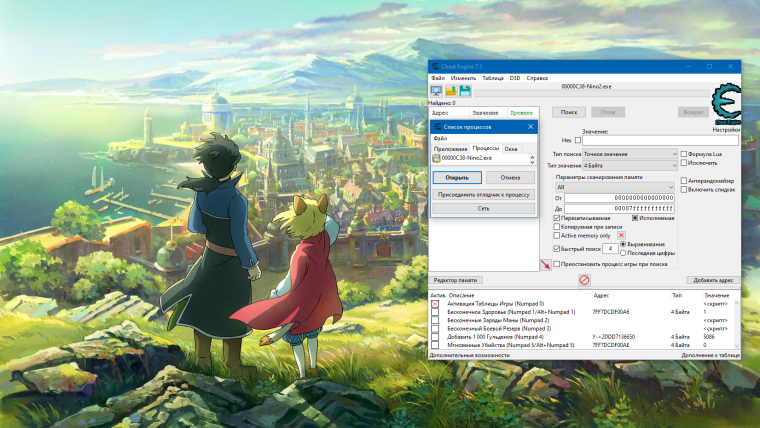The width and height of the screenshot is (760, 428).
Task: Click the От start address field
Action: 619,198
